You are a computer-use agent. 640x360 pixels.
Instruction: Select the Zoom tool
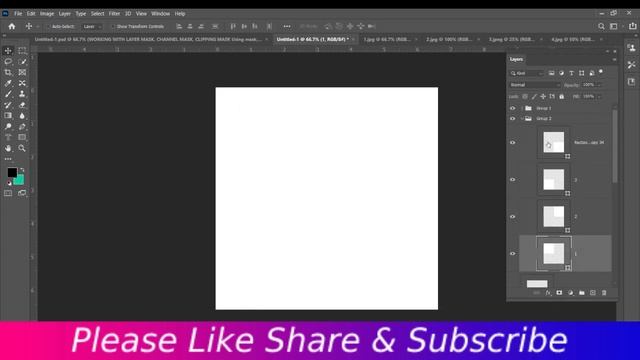(22, 148)
